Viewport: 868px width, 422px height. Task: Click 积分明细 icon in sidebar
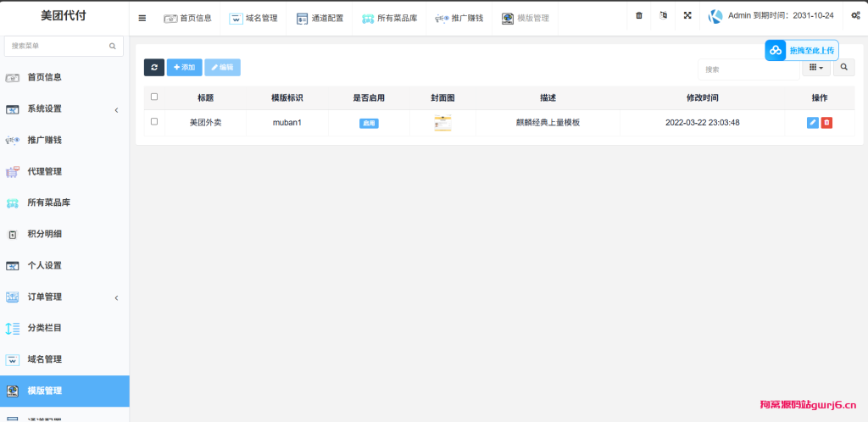(12, 235)
